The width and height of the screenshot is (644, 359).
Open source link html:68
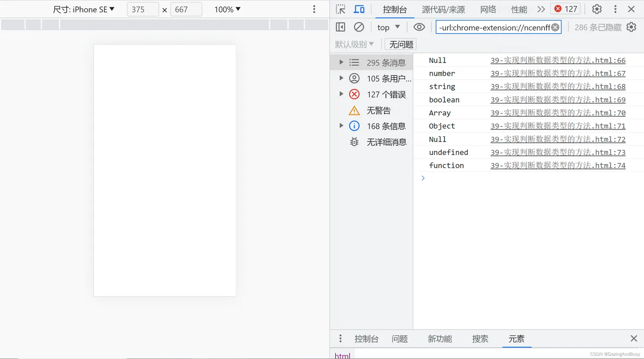[558, 86]
